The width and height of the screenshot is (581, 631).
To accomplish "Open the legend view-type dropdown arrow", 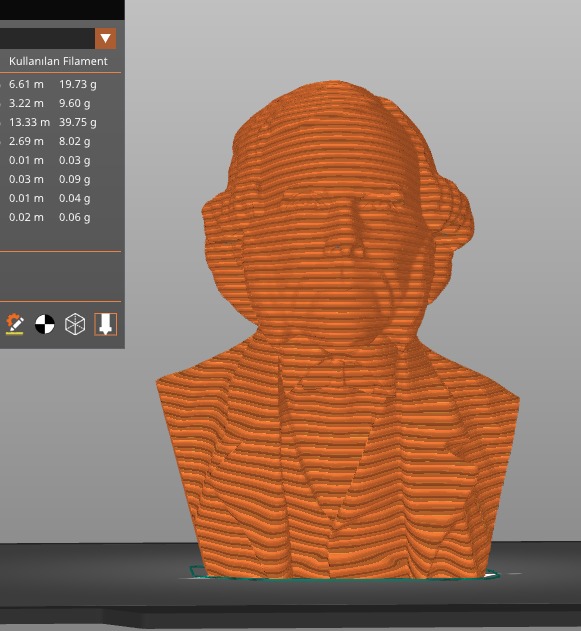I will pos(105,39).
